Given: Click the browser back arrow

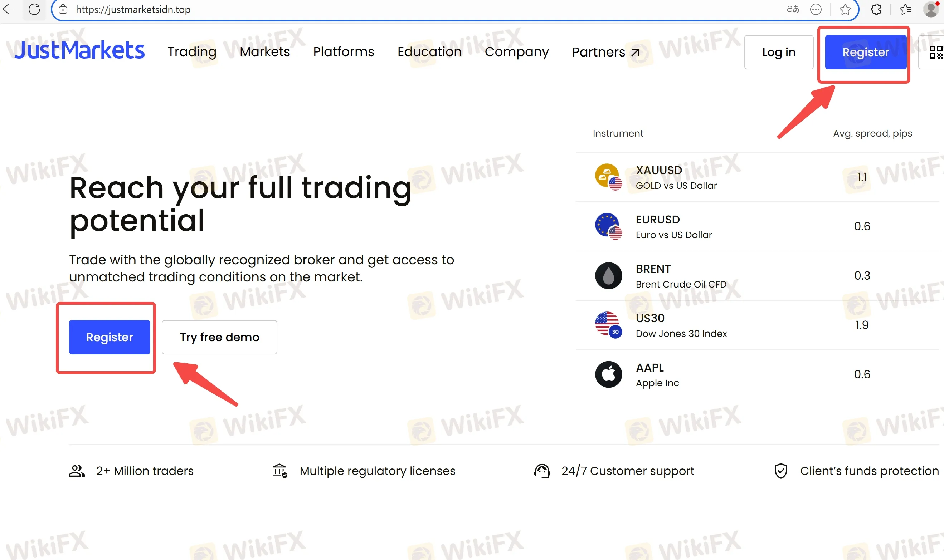Looking at the screenshot, I should coord(8,9).
